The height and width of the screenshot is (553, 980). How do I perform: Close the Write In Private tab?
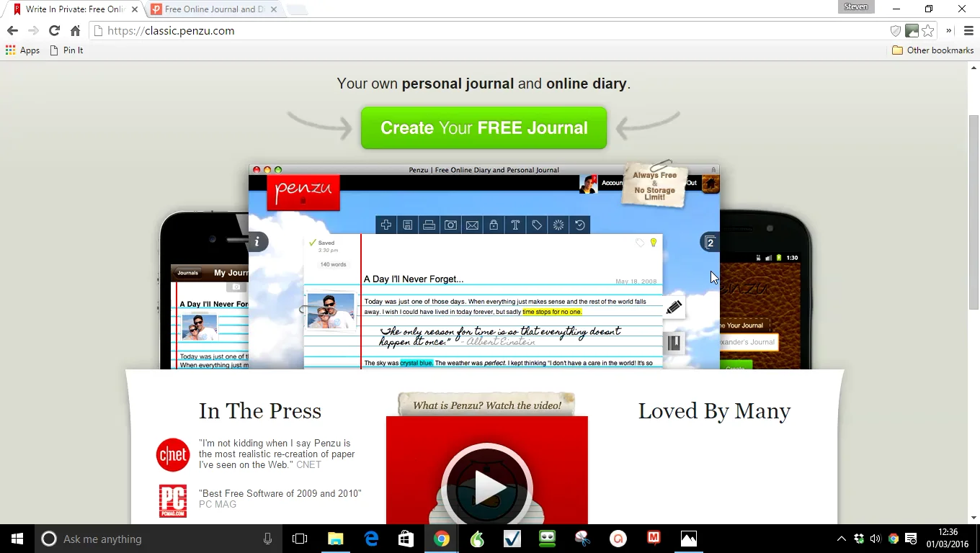[134, 9]
